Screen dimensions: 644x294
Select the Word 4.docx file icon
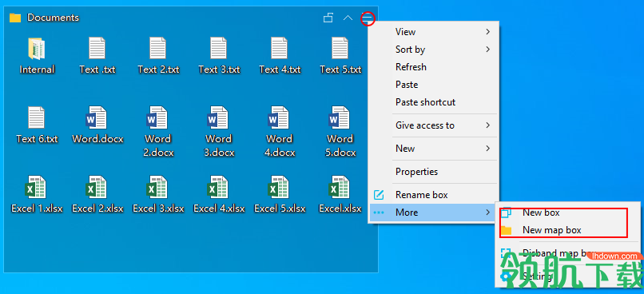[x=279, y=117]
